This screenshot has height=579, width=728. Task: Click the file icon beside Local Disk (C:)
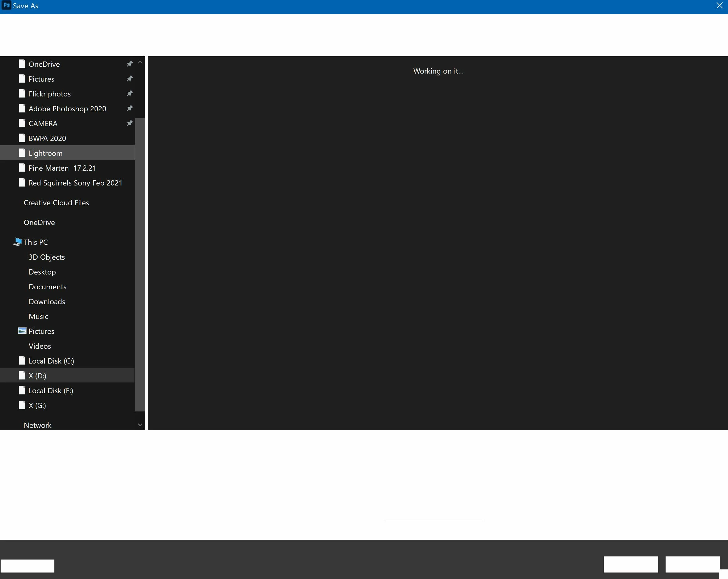[x=22, y=360]
